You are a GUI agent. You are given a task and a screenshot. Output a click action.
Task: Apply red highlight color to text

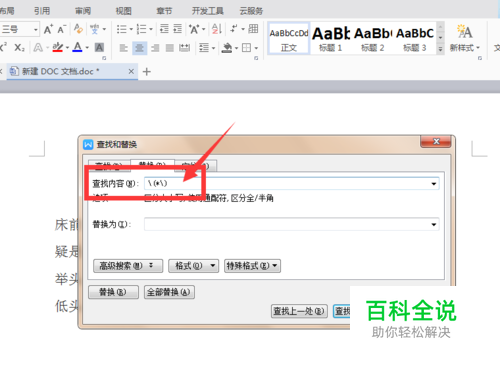(x=58, y=47)
